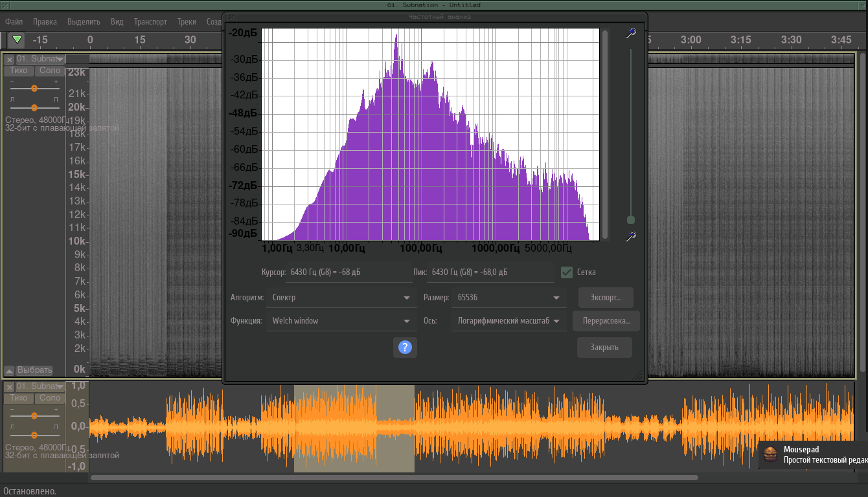
Task: Click the spectrogram track pan slider knob
Action: tap(34, 107)
